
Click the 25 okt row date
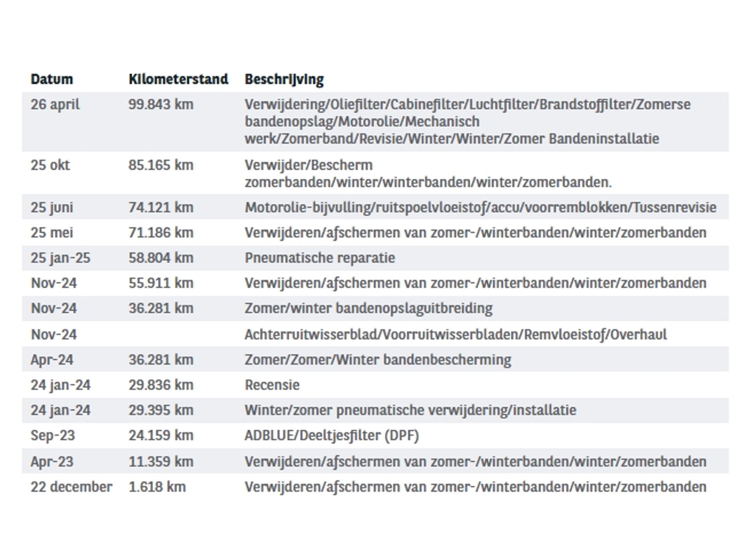50,165
